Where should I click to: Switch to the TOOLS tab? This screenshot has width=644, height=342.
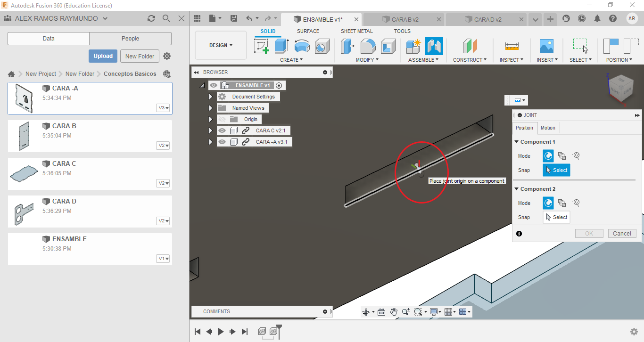(402, 31)
